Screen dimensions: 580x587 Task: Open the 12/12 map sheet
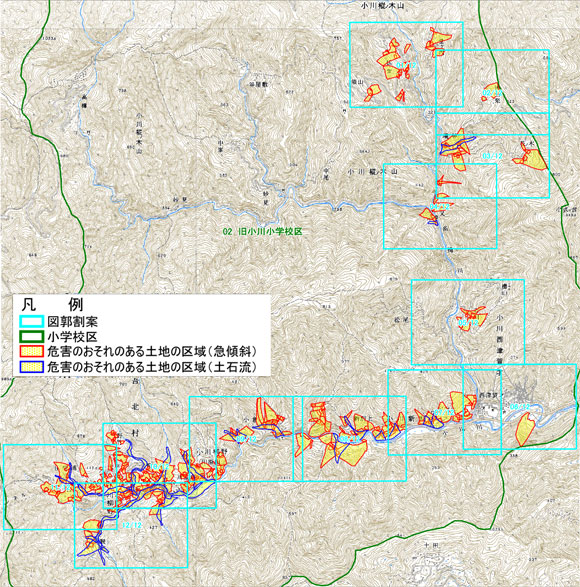click(x=132, y=525)
